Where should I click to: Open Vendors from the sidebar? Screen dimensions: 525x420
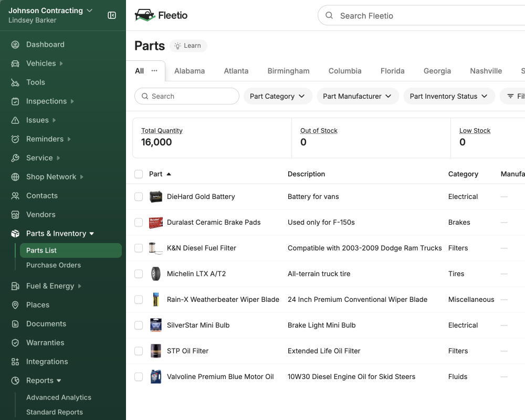pyautogui.click(x=41, y=215)
